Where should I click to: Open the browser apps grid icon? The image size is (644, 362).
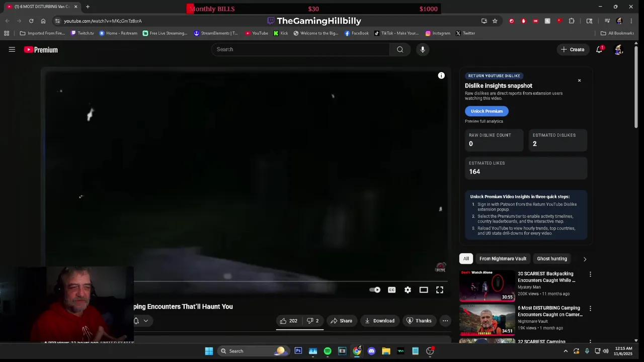(7, 33)
